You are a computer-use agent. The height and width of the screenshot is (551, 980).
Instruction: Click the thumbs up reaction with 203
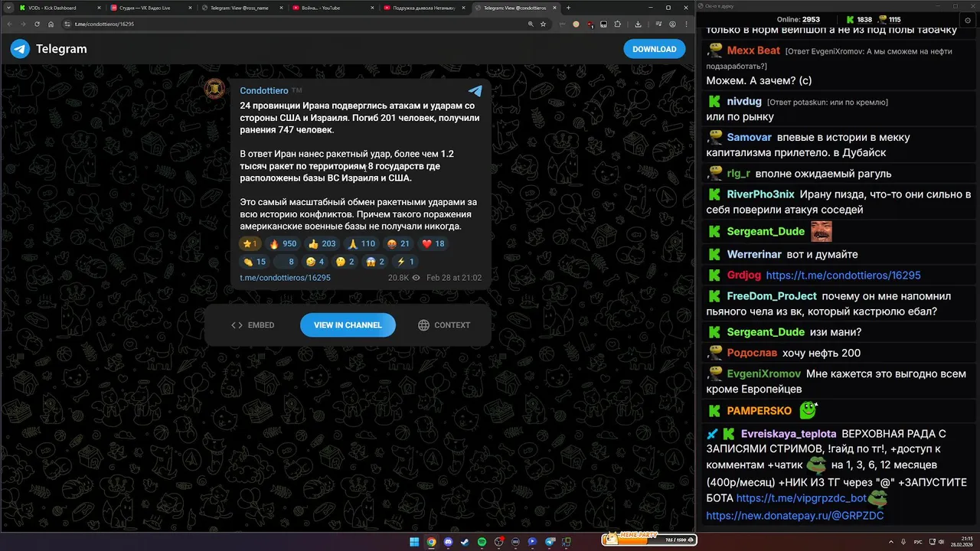[x=322, y=243]
